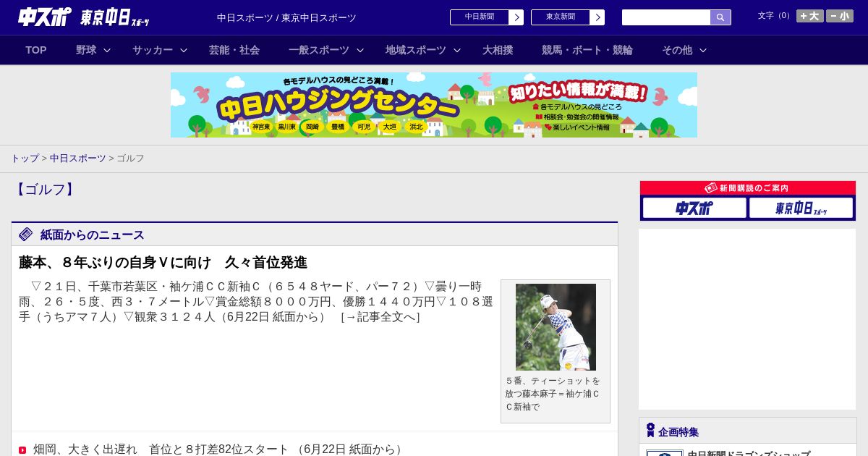The width and height of the screenshot is (868, 456).
Task: Click the 中日ハウジングセンター banner ad
Action: pyautogui.click(x=434, y=105)
